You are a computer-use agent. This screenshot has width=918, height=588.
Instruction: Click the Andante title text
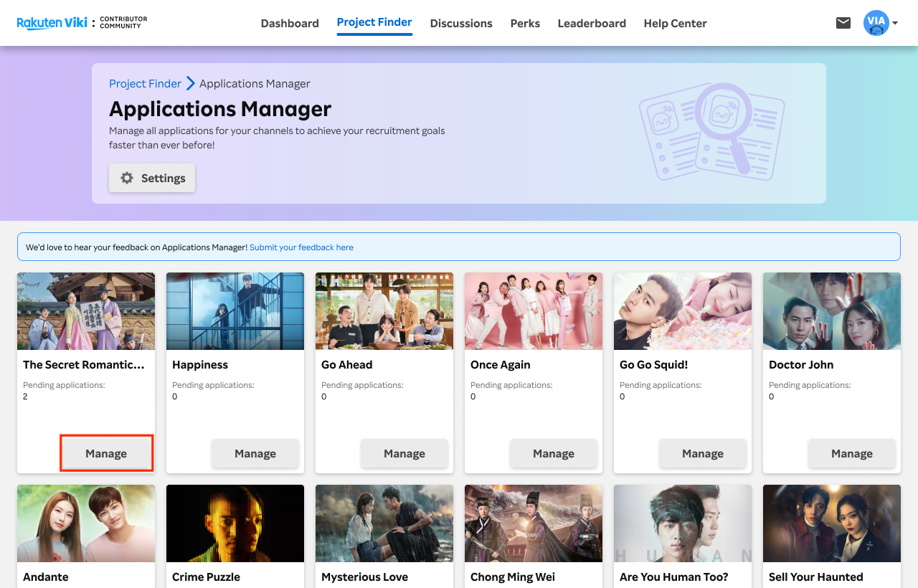tap(46, 577)
